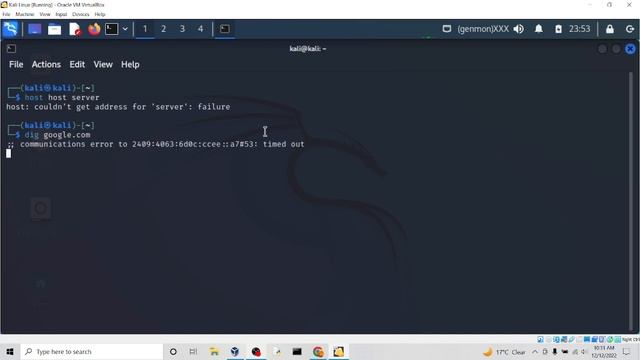
Task: Click the battery power manager icon
Action: click(x=558, y=29)
